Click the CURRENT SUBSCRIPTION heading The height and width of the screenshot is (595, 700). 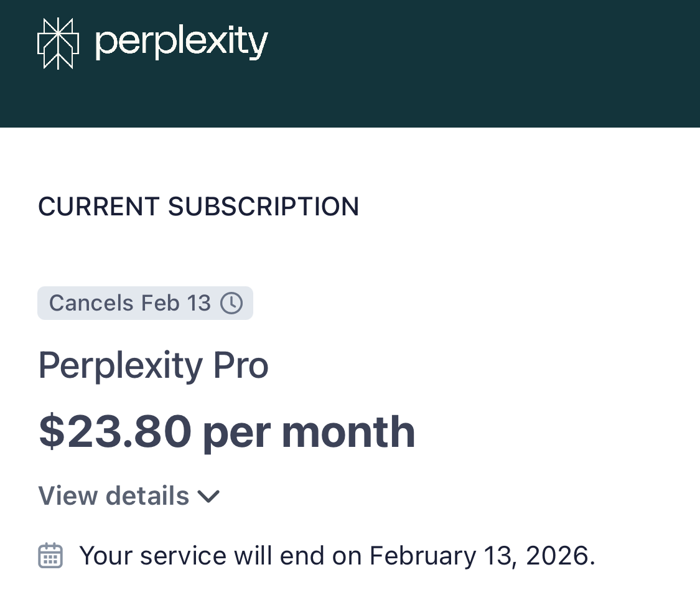click(198, 207)
